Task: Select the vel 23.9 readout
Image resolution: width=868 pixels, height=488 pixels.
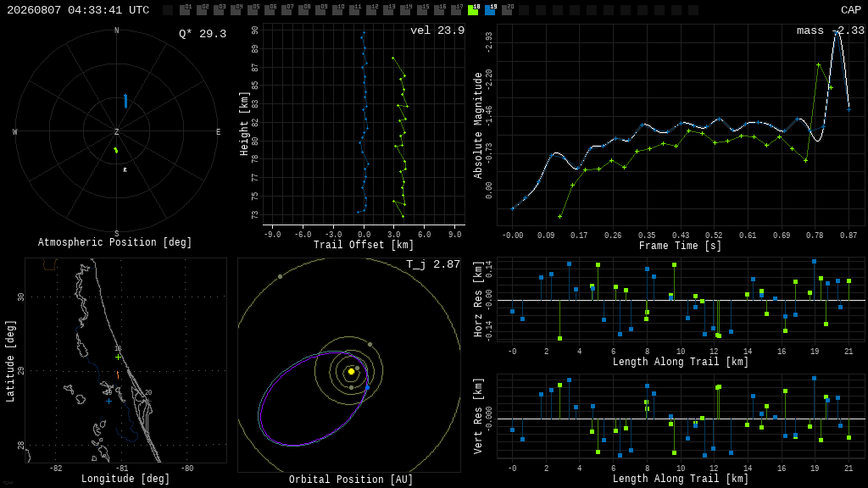Action: tap(437, 30)
